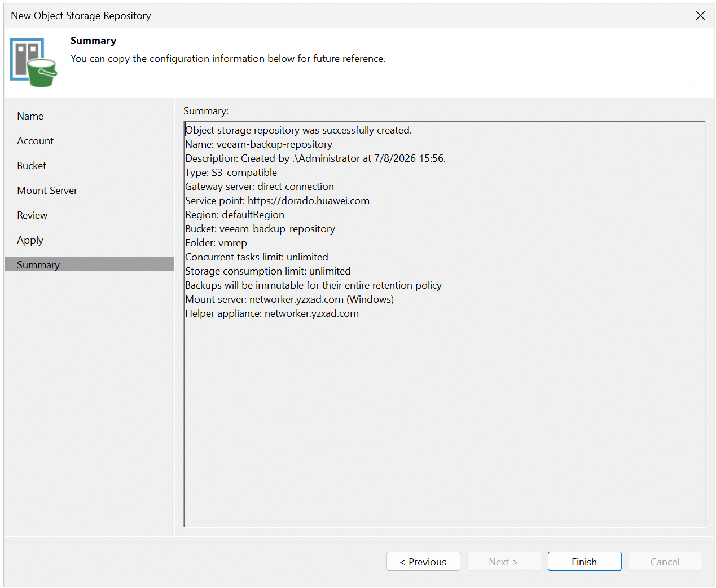Click the object storage bucket wizard icon
716x588 pixels.
(33, 63)
